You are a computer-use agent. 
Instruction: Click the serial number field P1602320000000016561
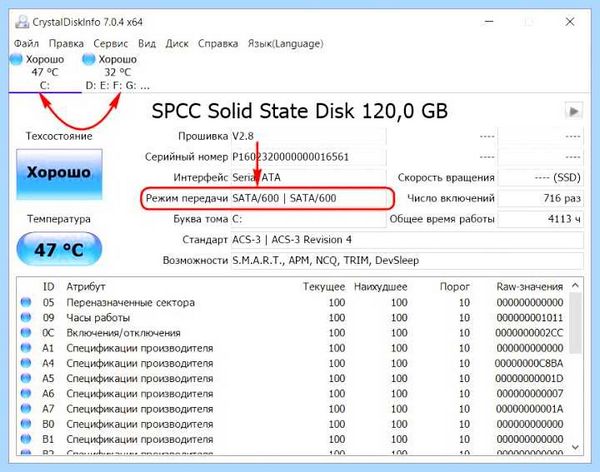[308, 157]
